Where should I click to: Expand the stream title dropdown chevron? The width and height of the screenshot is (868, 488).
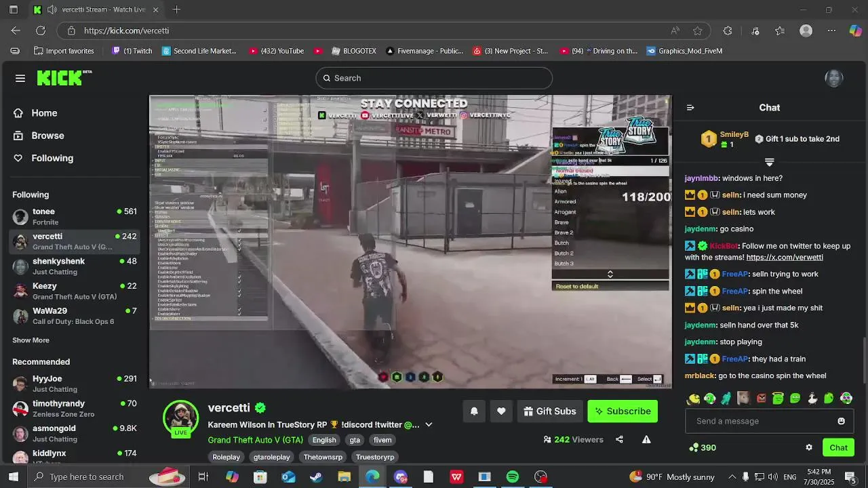pyautogui.click(x=429, y=425)
